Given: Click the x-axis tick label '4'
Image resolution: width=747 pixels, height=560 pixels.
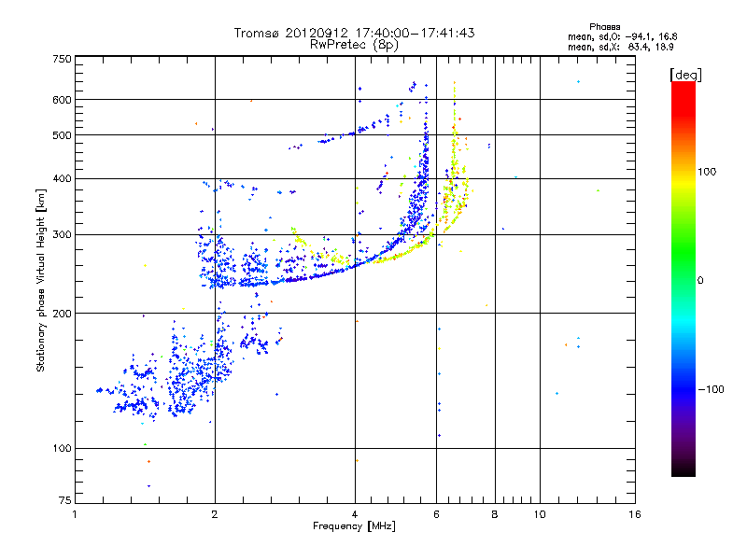Looking at the screenshot, I should pyautogui.click(x=355, y=514).
